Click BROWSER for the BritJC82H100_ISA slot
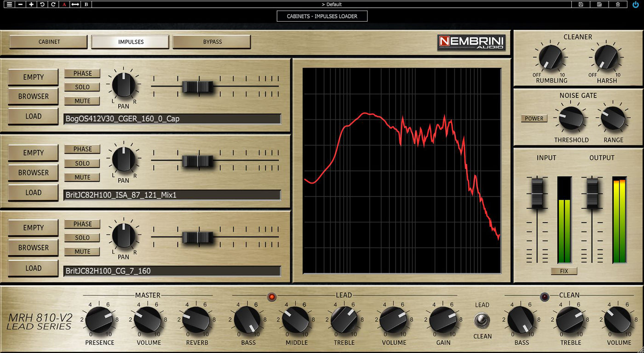The width and height of the screenshot is (644, 353). pyautogui.click(x=33, y=173)
